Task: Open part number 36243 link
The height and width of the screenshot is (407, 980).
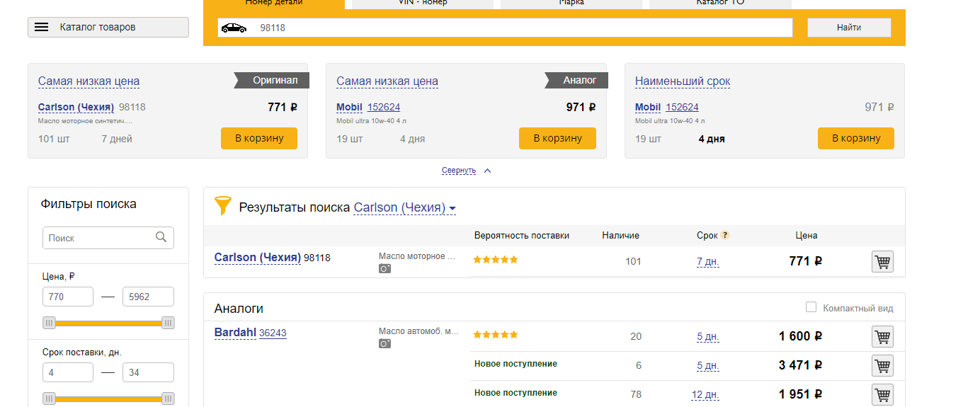Action: [x=273, y=333]
